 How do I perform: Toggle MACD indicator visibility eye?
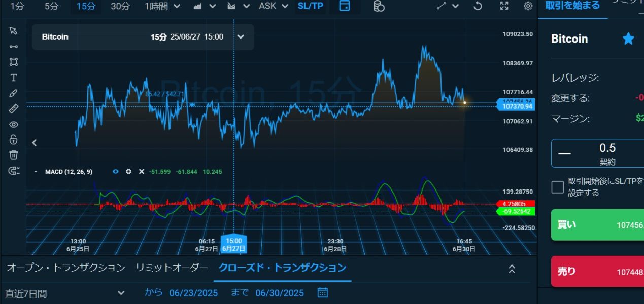(115, 172)
